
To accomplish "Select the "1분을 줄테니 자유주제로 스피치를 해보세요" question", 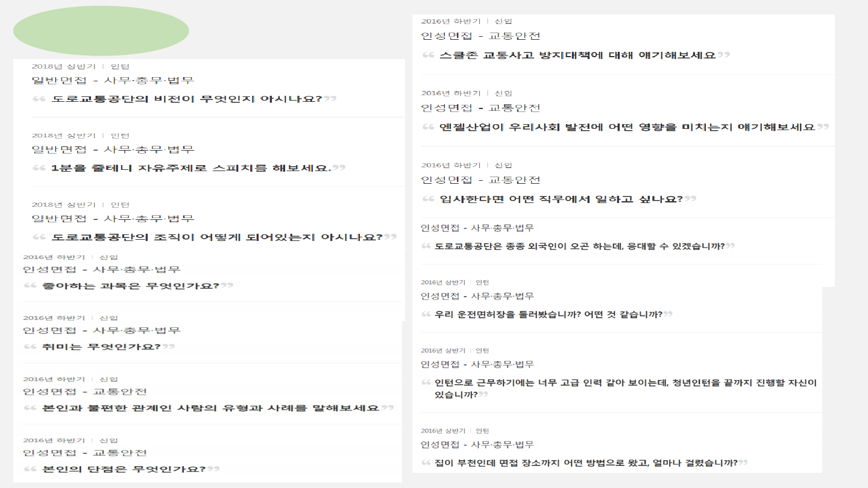I will tap(191, 168).
